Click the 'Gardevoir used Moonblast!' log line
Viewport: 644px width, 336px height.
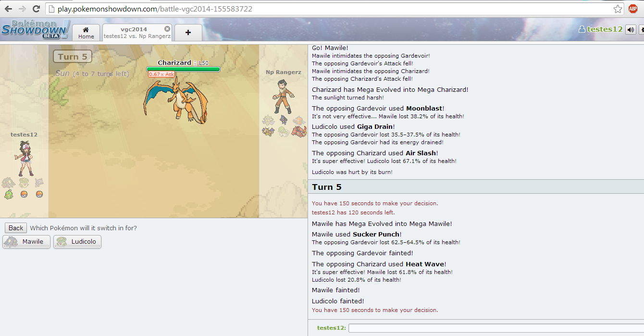(378, 108)
